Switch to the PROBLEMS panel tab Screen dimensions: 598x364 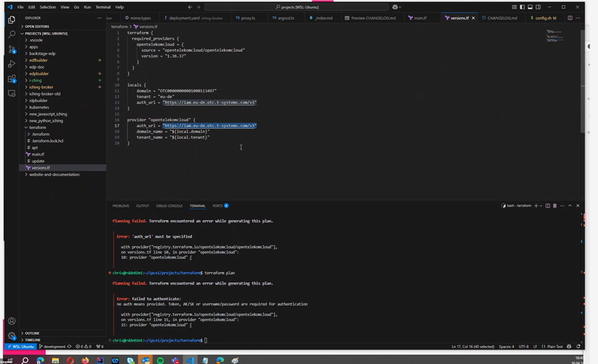(x=121, y=206)
